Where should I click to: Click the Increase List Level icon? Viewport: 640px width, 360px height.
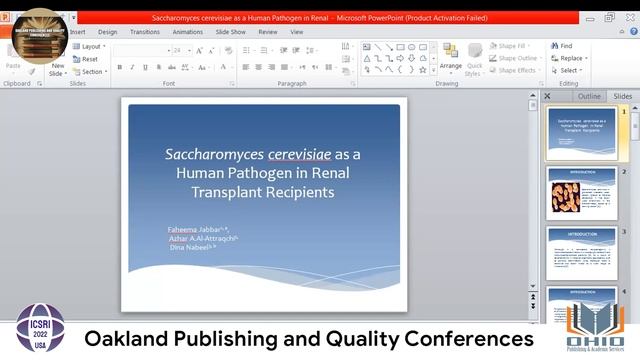pyautogui.click(x=296, y=51)
